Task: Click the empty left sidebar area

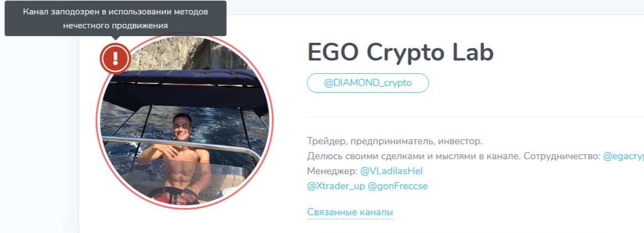Action: click(x=39, y=135)
